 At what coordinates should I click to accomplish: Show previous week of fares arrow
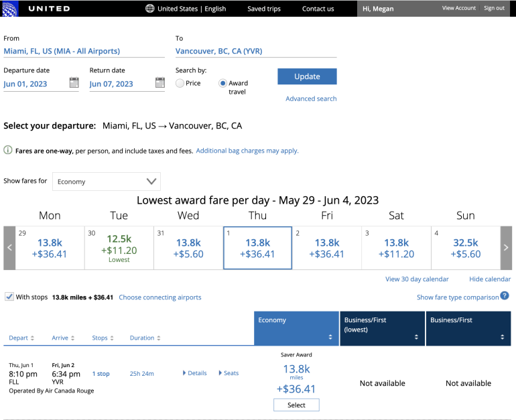point(9,247)
